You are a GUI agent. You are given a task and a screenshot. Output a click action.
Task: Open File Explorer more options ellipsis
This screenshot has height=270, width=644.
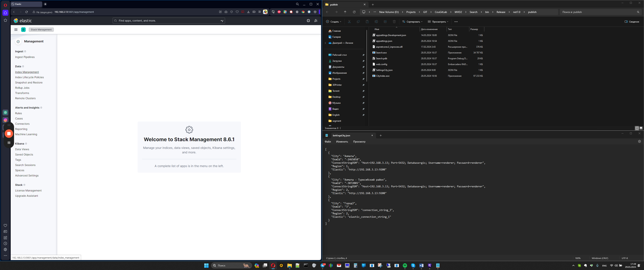point(456,22)
